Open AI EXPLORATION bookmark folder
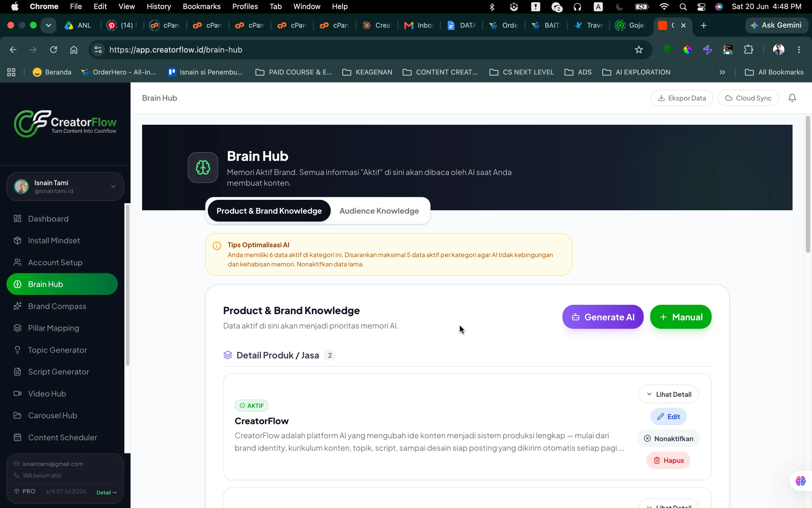Screen dimensions: 812x508 (636, 72)
